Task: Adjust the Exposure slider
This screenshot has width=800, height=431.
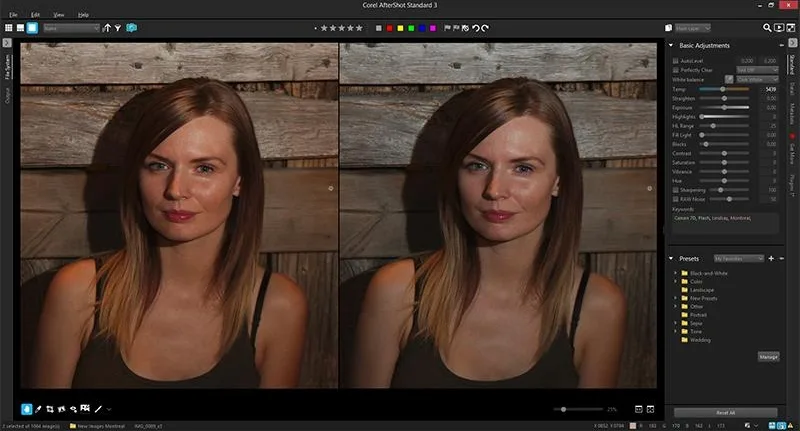Action: [724, 108]
